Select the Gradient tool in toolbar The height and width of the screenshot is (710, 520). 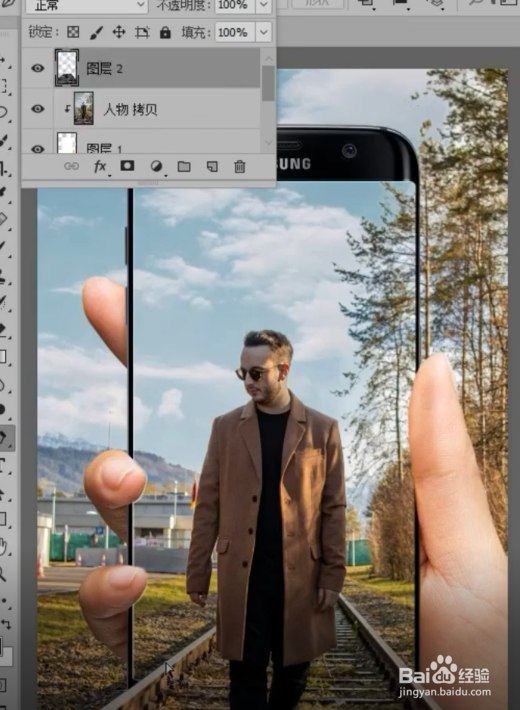coord(4,356)
